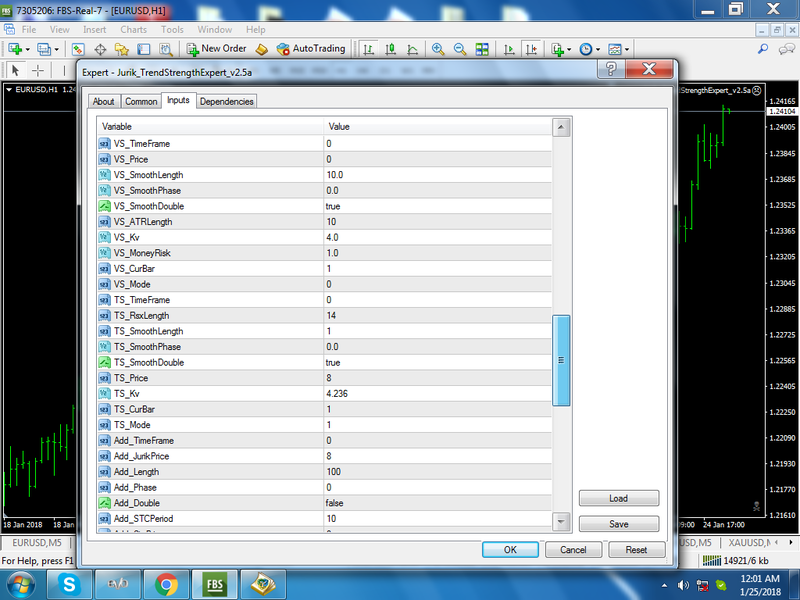
Task: Click the inputs list scroll up arrow
Action: pos(561,127)
